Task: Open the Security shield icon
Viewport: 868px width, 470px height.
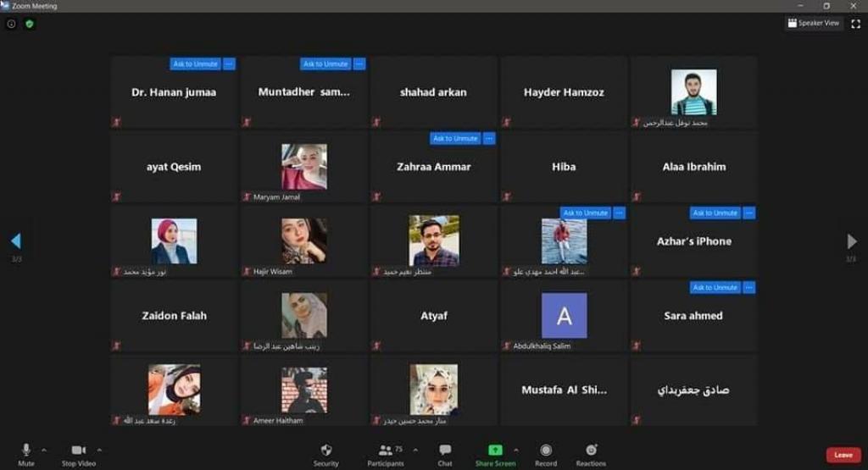Action: point(325,450)
